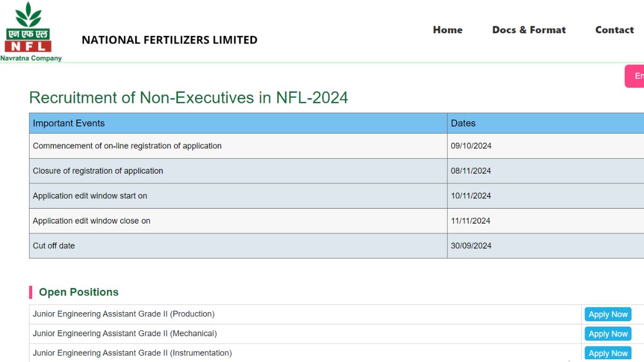Click the National Fertilizers Limited title
644x362 pixels.
click(169, 40)
